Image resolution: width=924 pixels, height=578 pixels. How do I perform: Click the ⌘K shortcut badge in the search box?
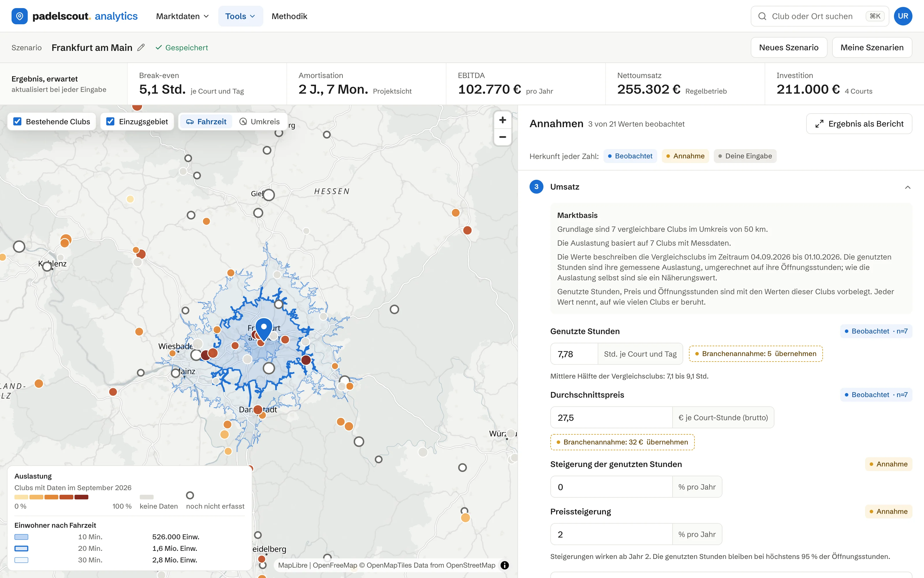point(875,16)
